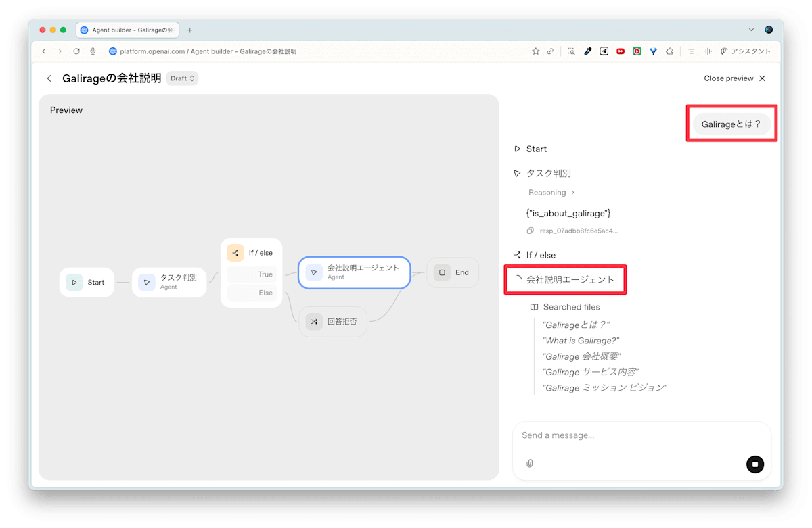Click the Searched files entry
The image size is (812, 528).
[x=565, y=307]
